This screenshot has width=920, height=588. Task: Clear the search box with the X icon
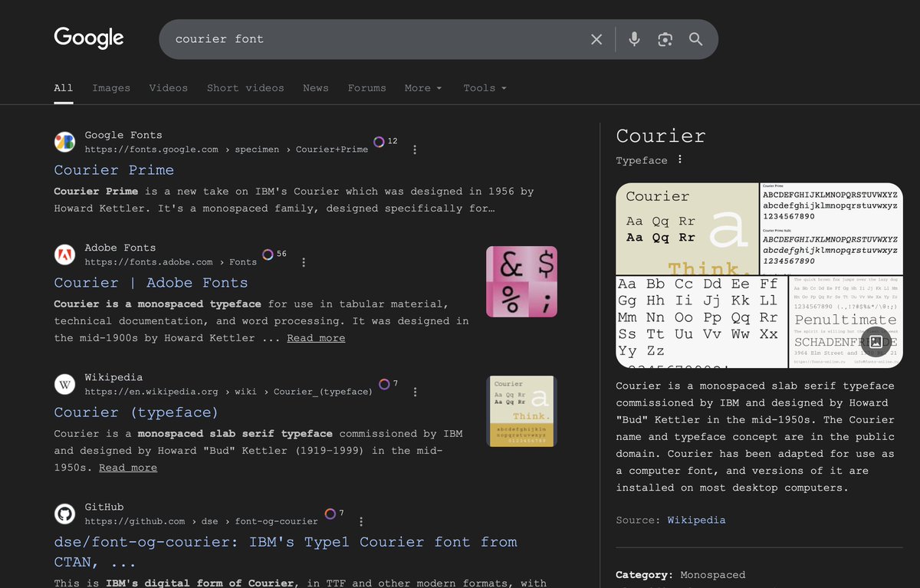coord(596,39)
